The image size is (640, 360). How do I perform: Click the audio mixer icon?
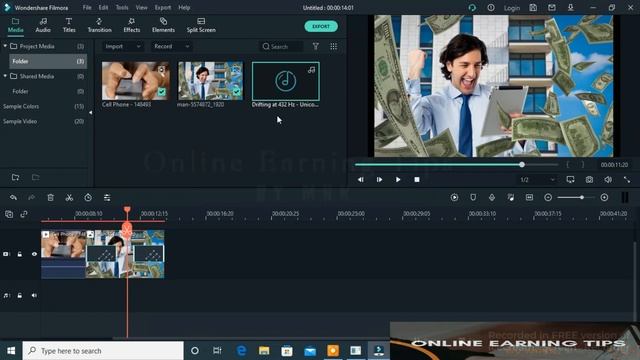click(x=511, y=198)
